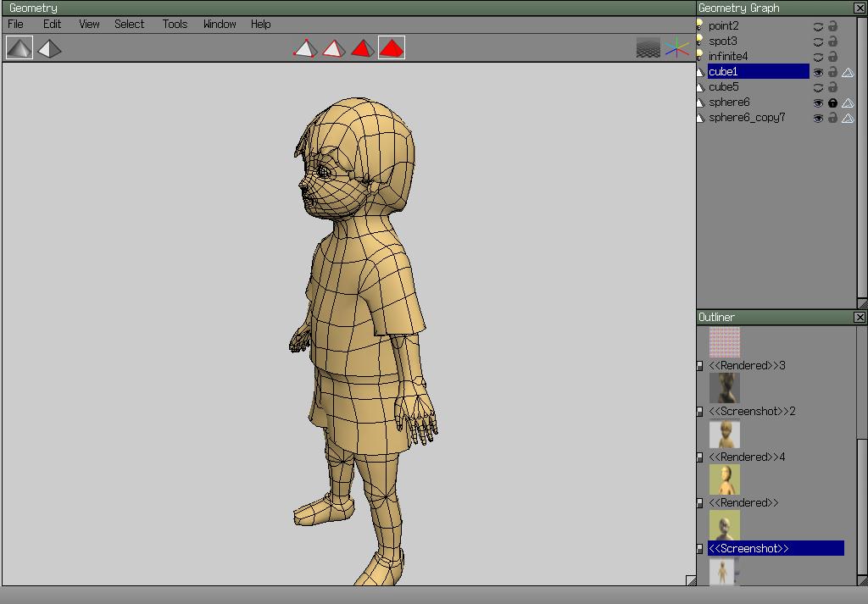Open the Select menu
The width and height of the screenshot is (868, 604).
point(130,24)
